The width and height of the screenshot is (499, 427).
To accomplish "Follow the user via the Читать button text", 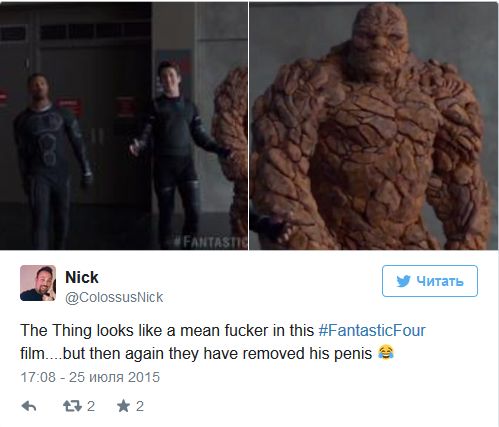I will tap(440, 281).
